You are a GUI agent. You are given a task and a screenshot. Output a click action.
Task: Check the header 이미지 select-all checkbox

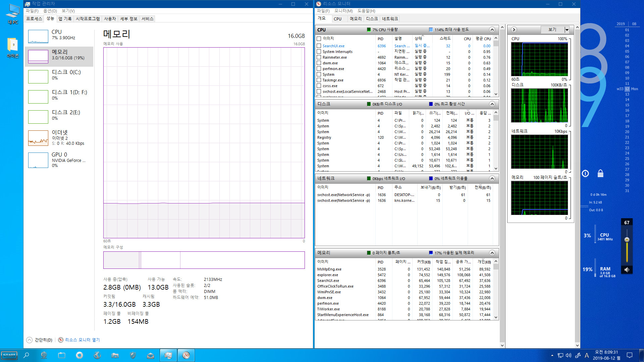pyautogui.click(x=319, y=39)
